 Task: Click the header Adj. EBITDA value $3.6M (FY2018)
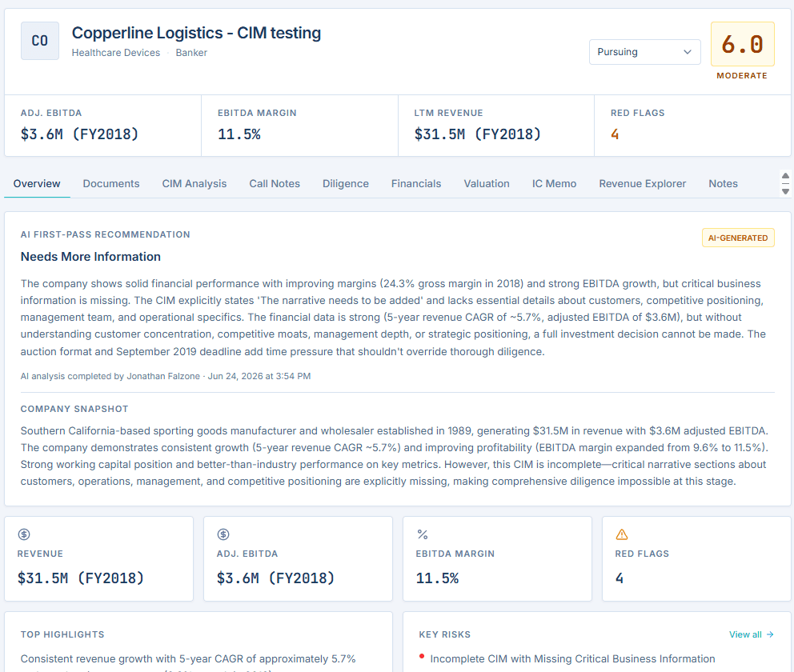(79, 134)
